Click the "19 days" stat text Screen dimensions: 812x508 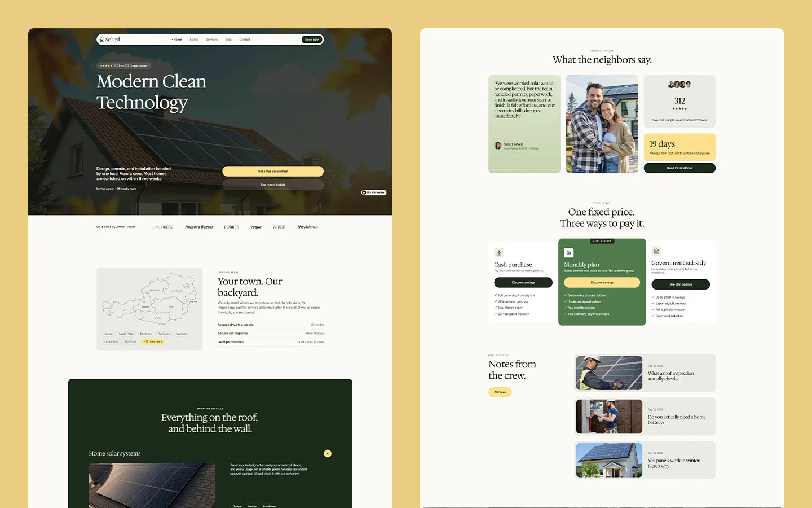click(662, 144)
